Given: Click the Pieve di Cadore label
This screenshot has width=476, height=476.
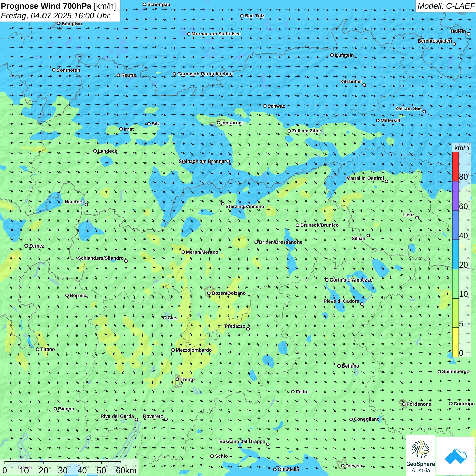Looking at the screenshot, I should [341, 301].
